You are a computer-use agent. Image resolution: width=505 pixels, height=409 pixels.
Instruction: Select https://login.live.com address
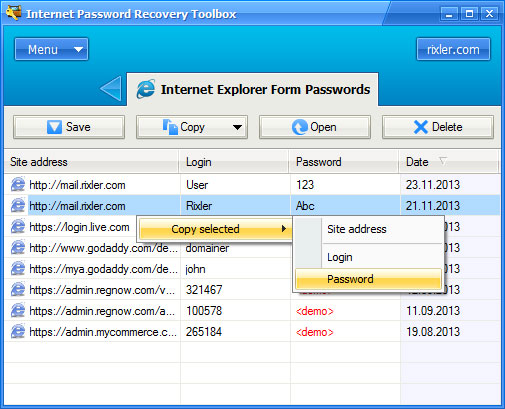pos(79,227)
